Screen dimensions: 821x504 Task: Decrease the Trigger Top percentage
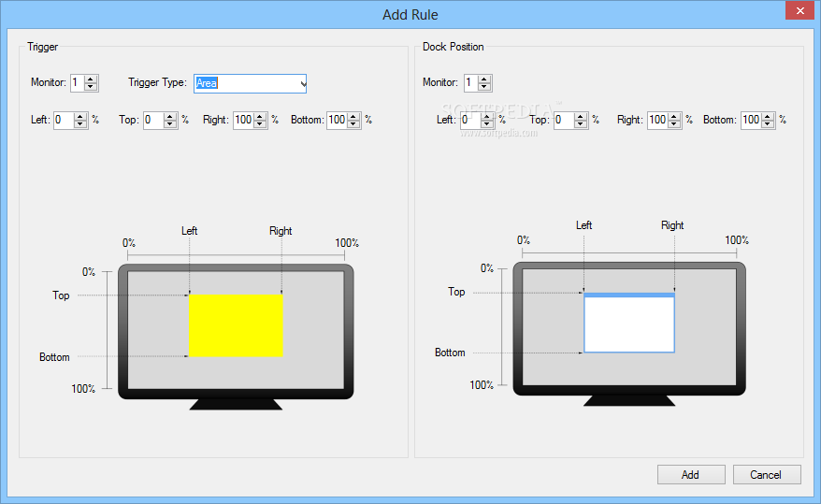[169, 124]
